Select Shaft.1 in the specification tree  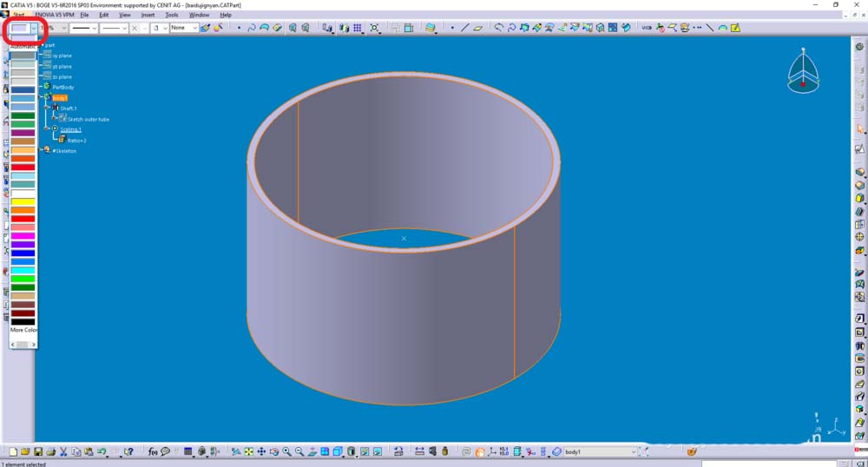(x=69, y=109)
